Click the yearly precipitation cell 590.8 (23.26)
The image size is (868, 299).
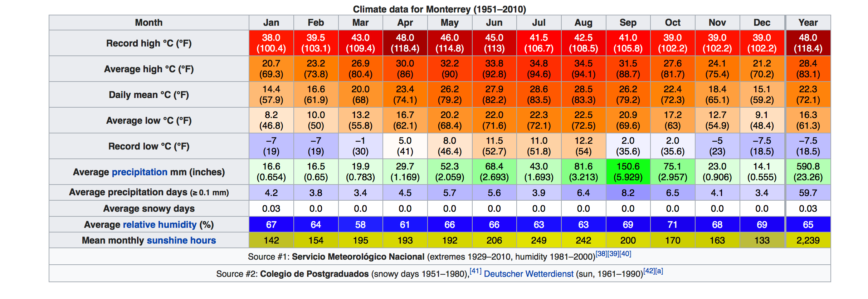pos(808,172)
